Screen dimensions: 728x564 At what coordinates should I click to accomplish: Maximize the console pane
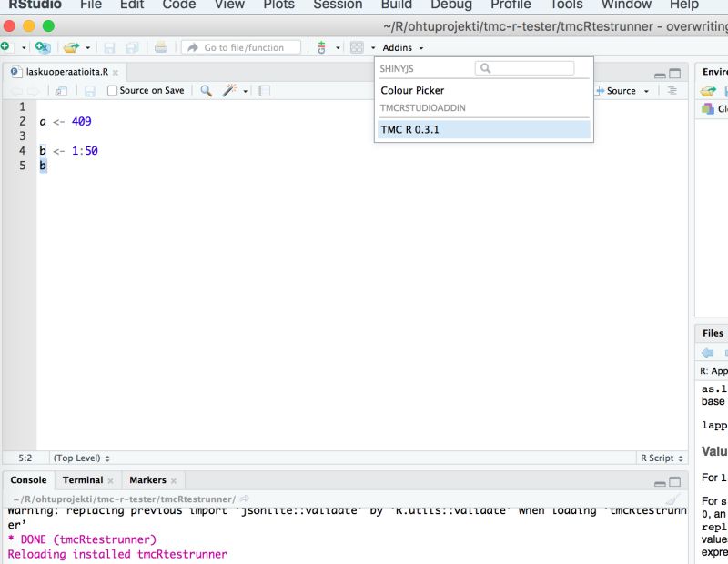coord(675,482)
